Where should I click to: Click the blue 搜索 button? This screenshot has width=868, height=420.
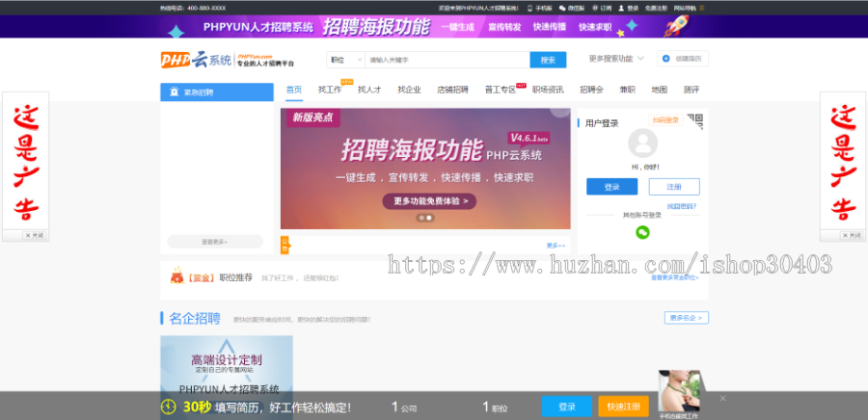tap(548, 60)
